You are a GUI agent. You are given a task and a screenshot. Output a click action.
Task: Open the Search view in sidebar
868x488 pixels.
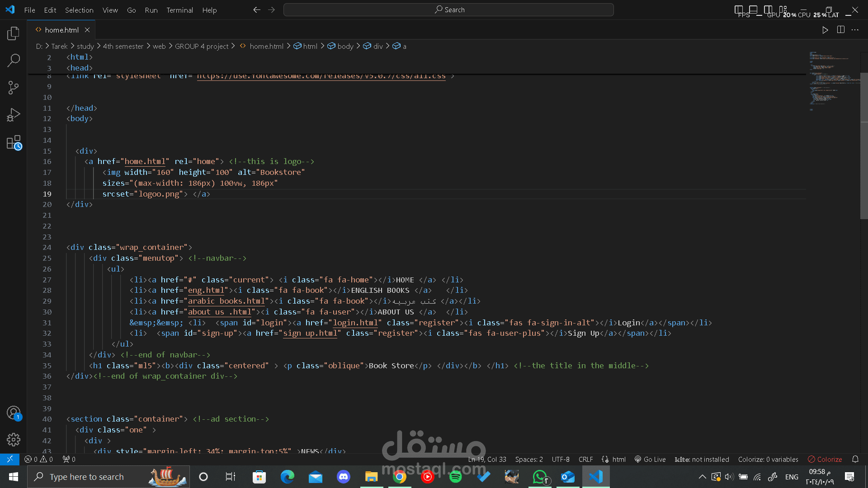click(x=14, y=60)
